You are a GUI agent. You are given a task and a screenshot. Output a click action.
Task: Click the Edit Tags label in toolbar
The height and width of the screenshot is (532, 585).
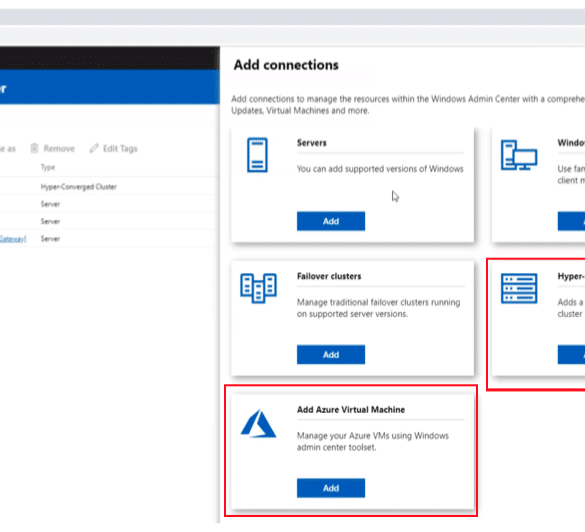[120, 148]
